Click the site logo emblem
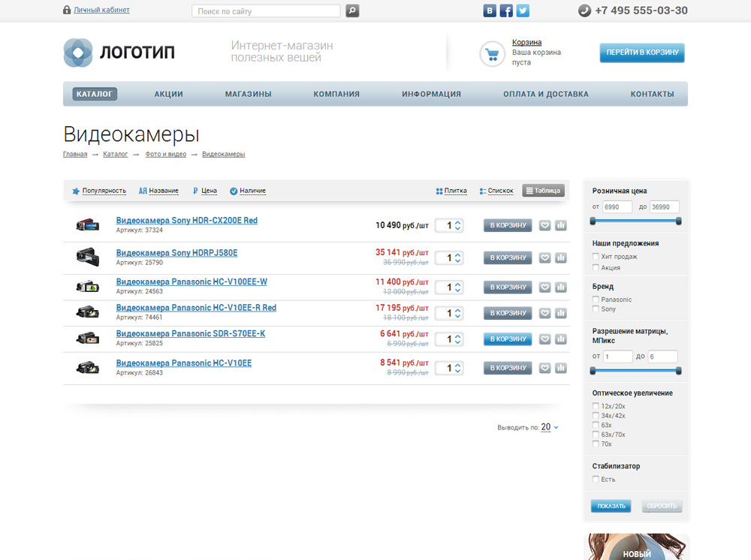 tap(78, 53)
